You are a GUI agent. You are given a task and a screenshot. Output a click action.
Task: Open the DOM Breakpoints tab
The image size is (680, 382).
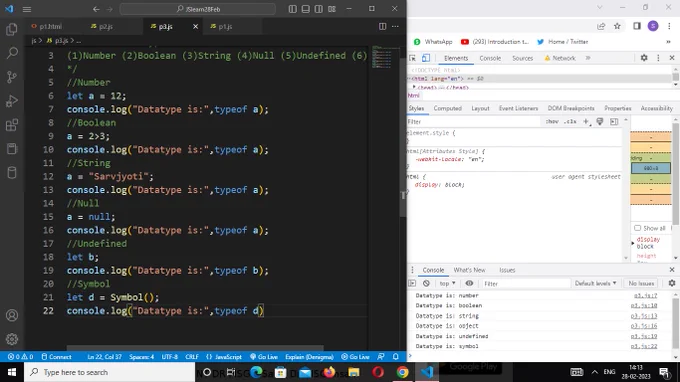(x=571, y=108)
